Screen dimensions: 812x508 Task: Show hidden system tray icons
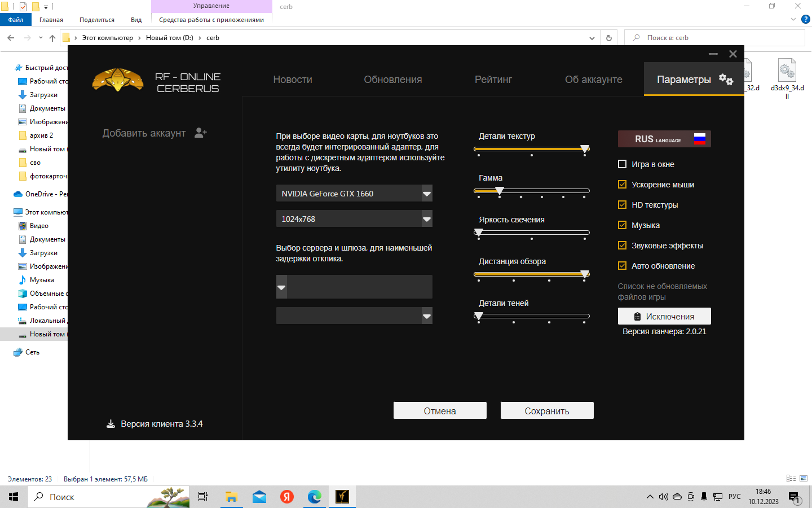coord(650,497)
